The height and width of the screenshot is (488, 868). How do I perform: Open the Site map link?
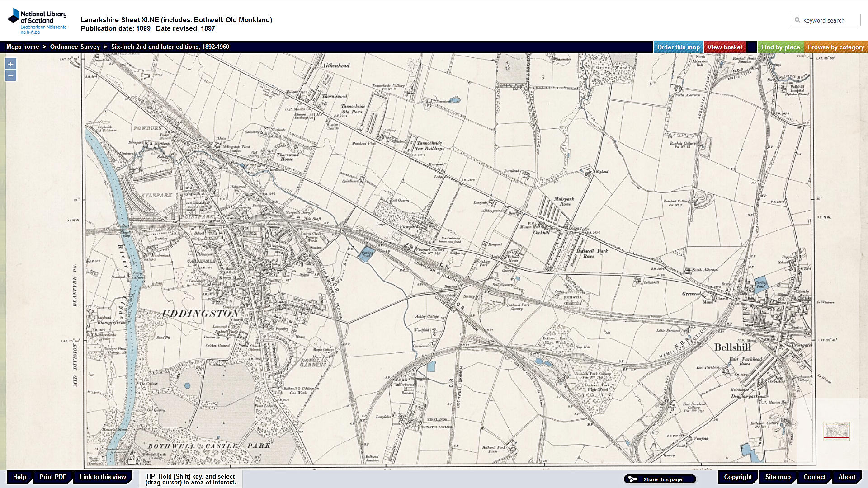click(x=778, y=477)
